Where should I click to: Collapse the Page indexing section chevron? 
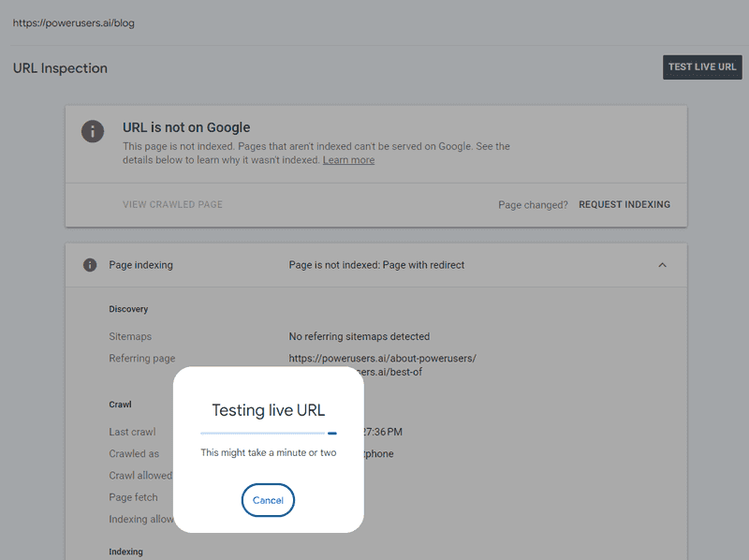point(662,265)
